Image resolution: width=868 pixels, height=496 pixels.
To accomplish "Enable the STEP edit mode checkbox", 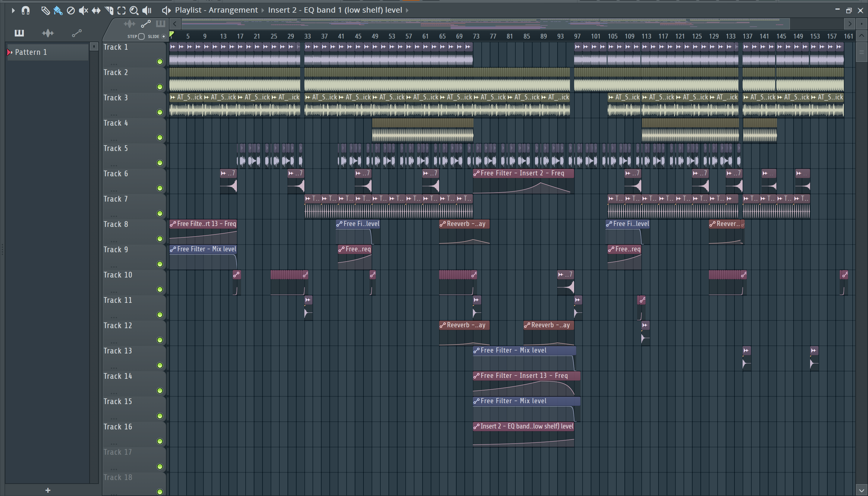I will pyautogui.click(x=141, y=36).
